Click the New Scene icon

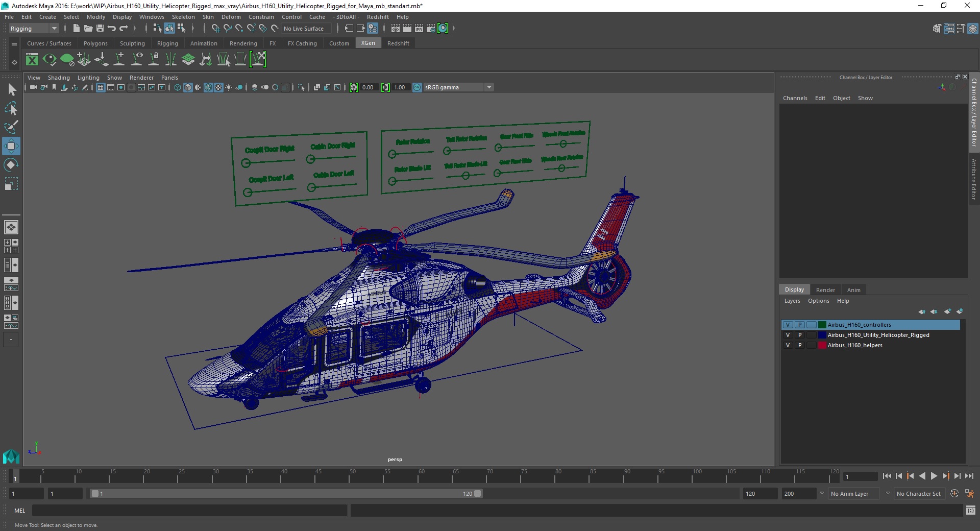pos(76,29)
